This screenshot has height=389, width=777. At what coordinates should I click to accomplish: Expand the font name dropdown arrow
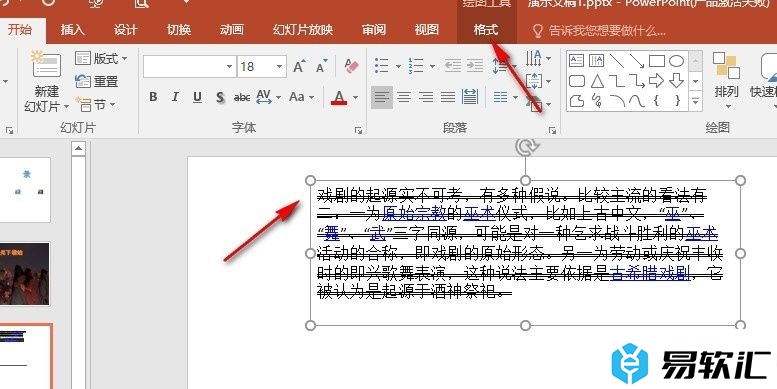[x=229, y=66]
